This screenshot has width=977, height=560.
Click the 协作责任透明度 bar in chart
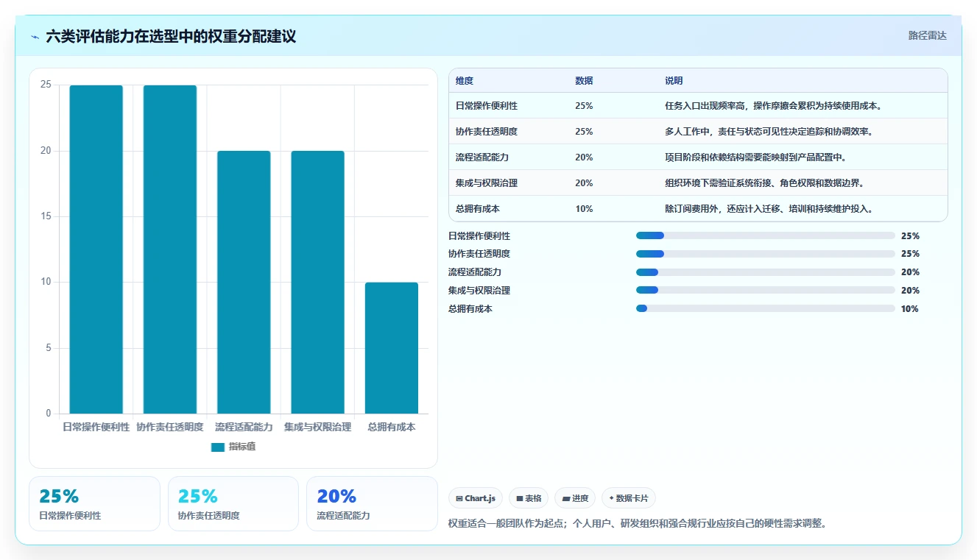click(x=170, y=249)
